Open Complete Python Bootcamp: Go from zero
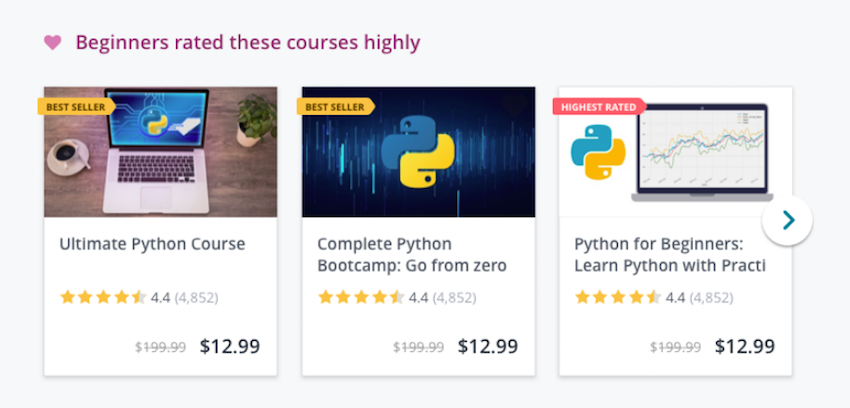The height and width of the screenshot is (408, 850). (x=412, y=255)
